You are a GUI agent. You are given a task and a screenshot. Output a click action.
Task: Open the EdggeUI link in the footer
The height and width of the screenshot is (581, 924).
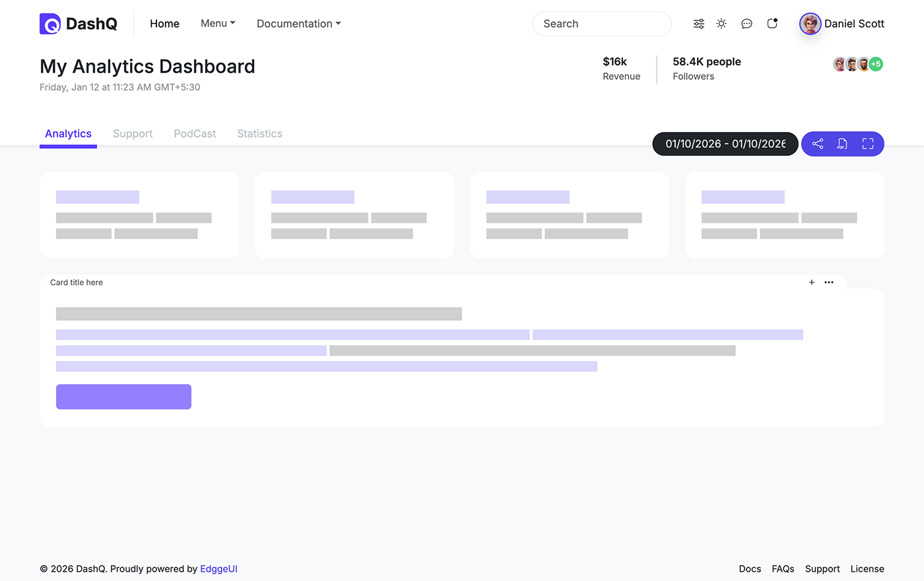(x=218, y=568)
